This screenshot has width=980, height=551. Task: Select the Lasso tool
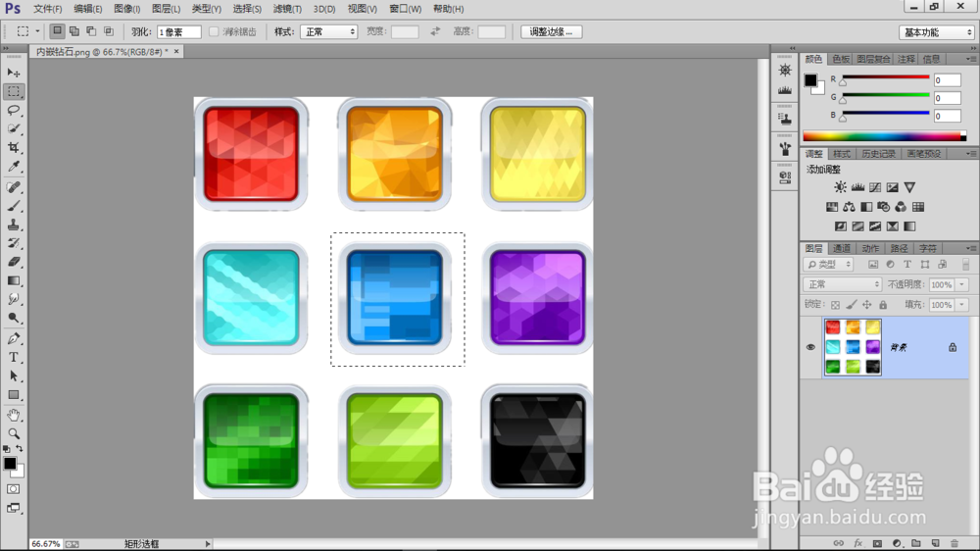[13, 110]
